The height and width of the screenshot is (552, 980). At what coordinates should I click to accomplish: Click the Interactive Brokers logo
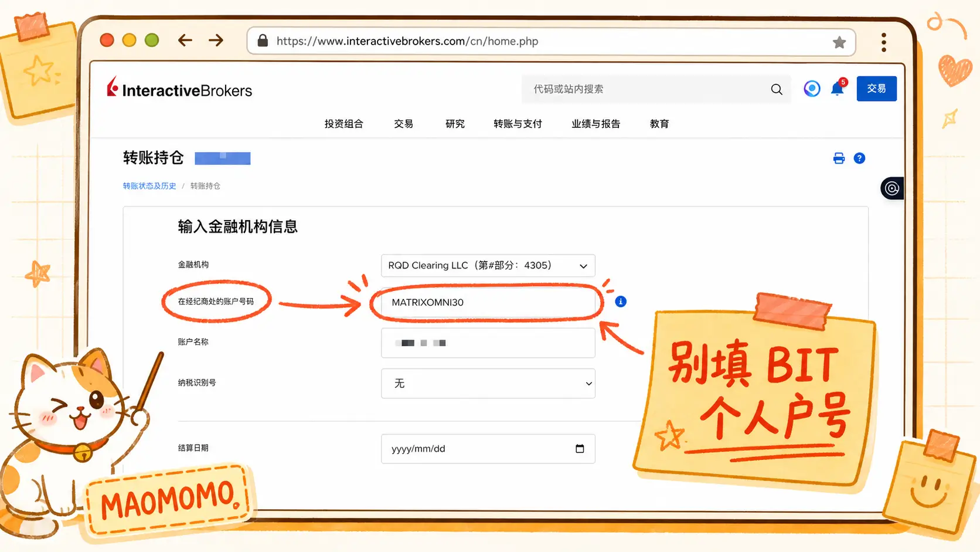pyautogui.click(x=179, y=89)
